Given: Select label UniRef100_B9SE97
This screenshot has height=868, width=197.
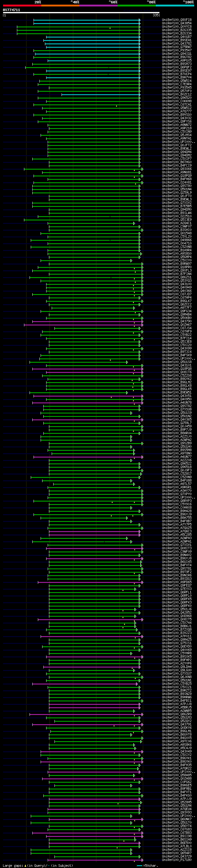Looking at the screenshot, I should coord(177,71).
